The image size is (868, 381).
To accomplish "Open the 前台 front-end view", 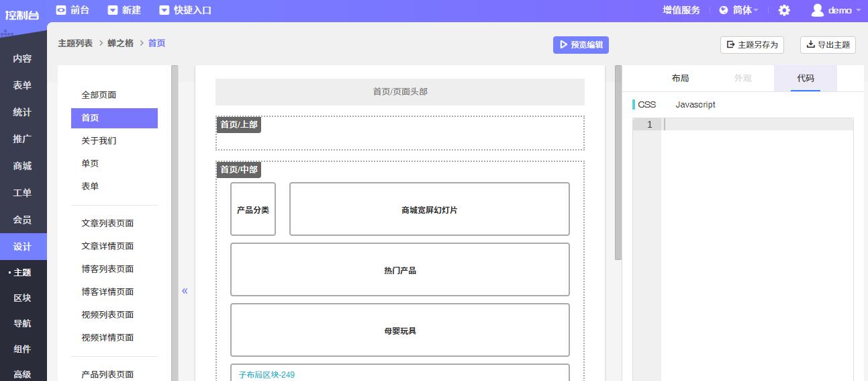I will click(x=73, y=10).
